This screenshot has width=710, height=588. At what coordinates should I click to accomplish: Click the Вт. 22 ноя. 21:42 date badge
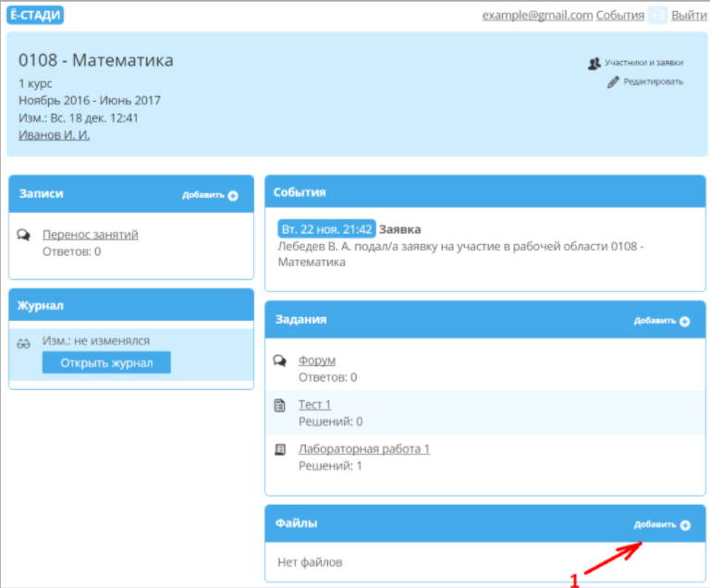326,229
